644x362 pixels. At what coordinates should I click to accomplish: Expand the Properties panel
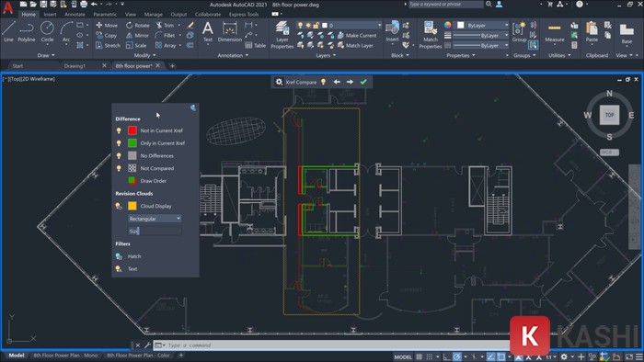pos(461,55)
